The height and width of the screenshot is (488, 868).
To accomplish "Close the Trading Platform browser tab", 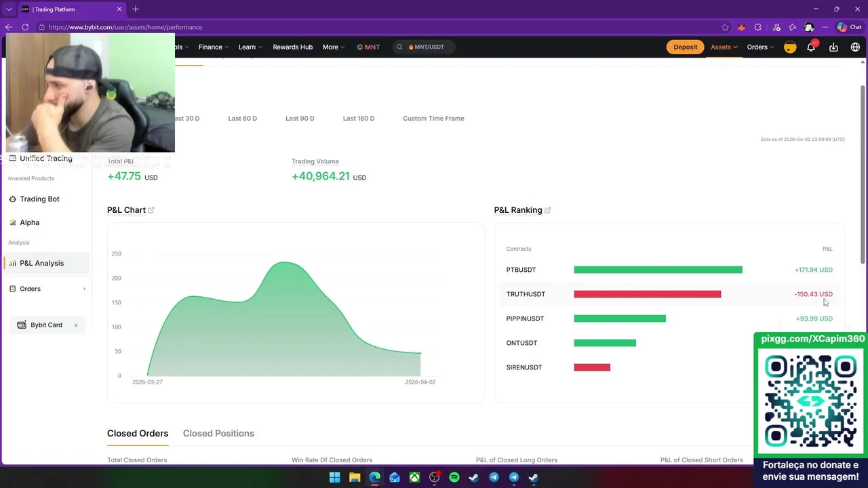I will (120, 9).
